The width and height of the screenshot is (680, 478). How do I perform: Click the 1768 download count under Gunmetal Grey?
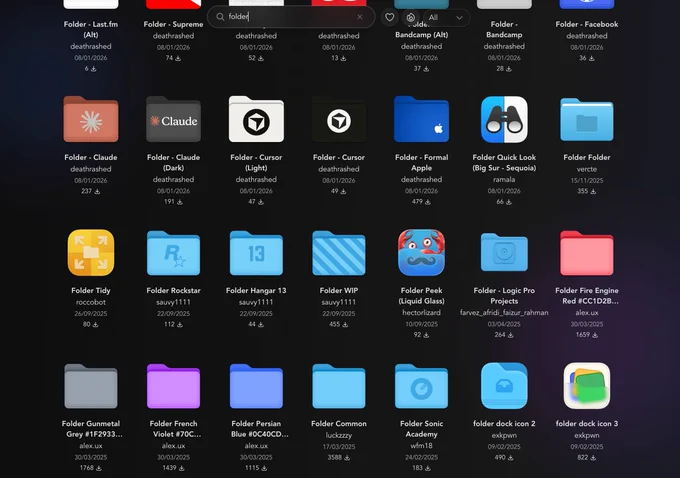(x=87, y=468)
